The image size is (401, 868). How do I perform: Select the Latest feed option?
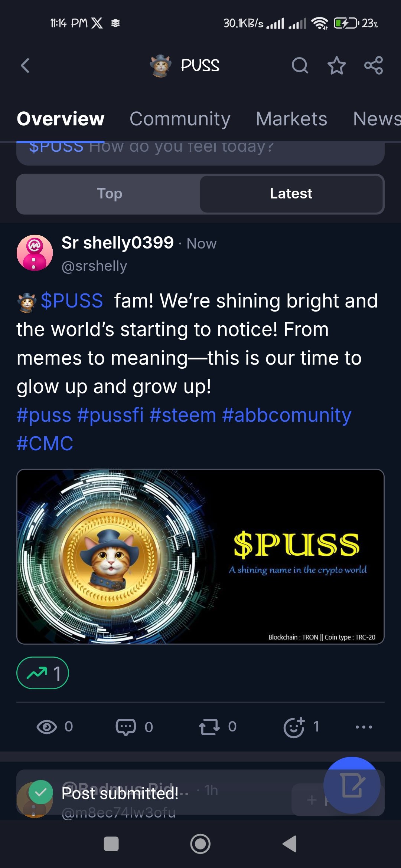tap(291, 194)
